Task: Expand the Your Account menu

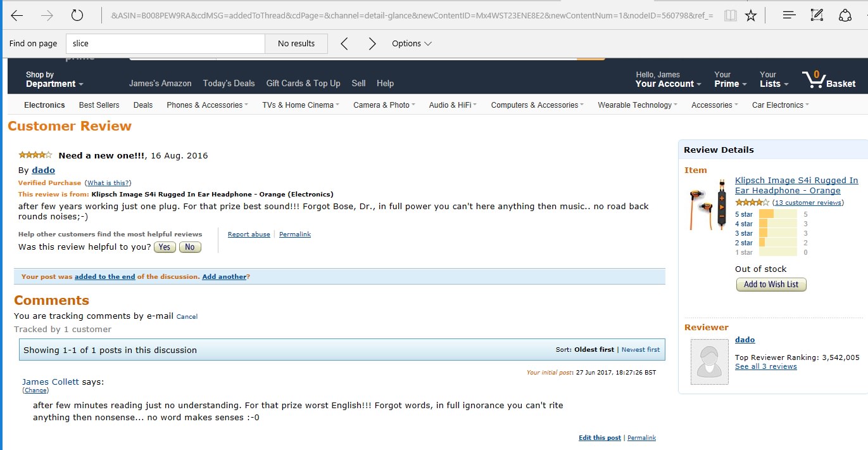Action: coord(668,79)
